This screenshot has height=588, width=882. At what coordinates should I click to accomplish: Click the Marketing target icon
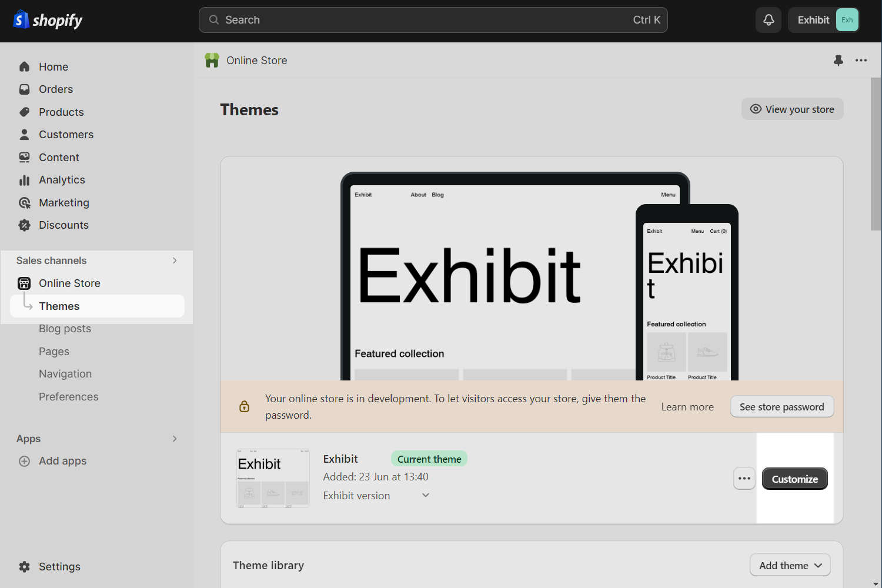click(x=24, y=202)
